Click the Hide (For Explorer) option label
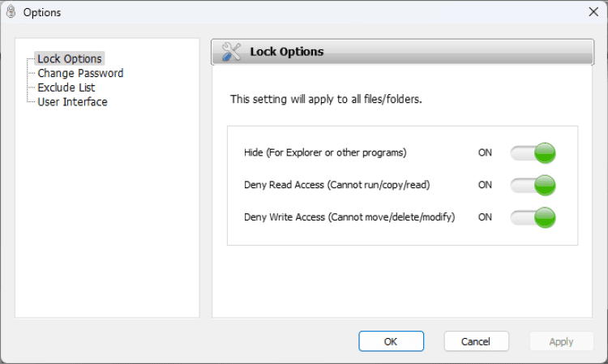The width and height of the screenshot is (608, 364). (x=324, y=152)
